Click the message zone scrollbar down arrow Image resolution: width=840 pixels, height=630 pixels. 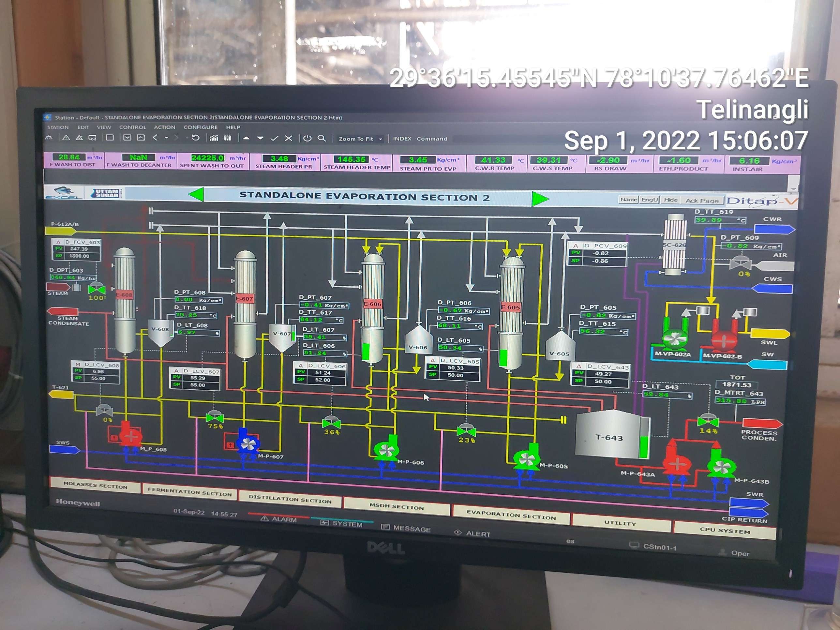click(793, 189)
